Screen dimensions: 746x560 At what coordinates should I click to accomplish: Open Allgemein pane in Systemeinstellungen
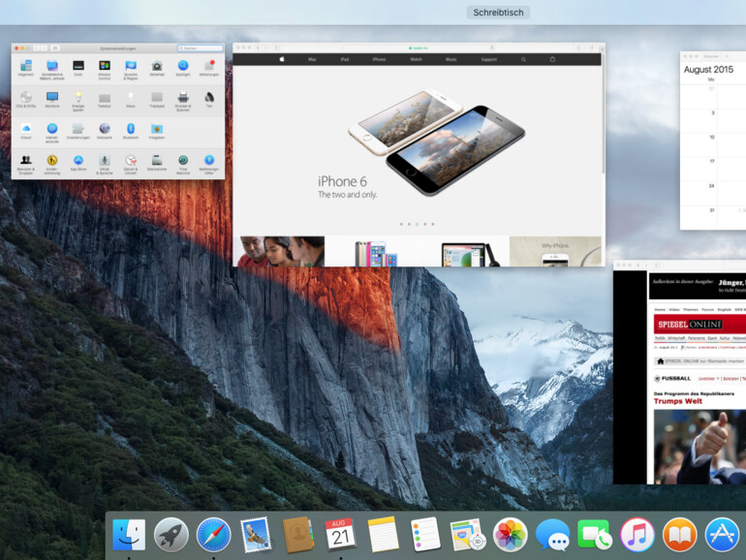(26, 68)
